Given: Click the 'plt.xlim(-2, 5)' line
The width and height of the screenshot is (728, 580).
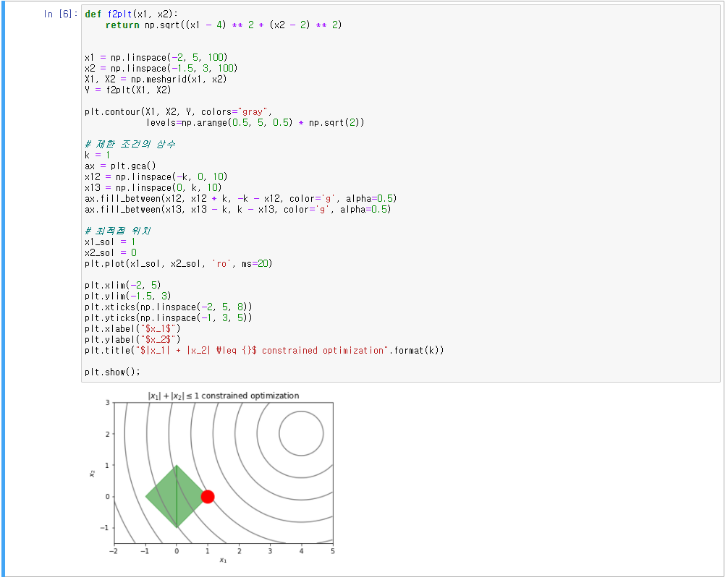Looking at the screenshot, I should [x=122, y=286].
